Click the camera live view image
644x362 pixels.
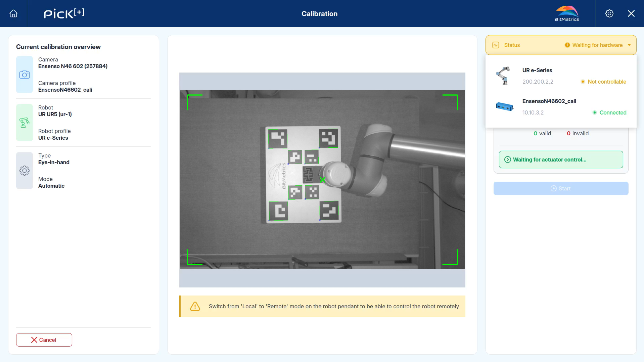pos(322,179)
